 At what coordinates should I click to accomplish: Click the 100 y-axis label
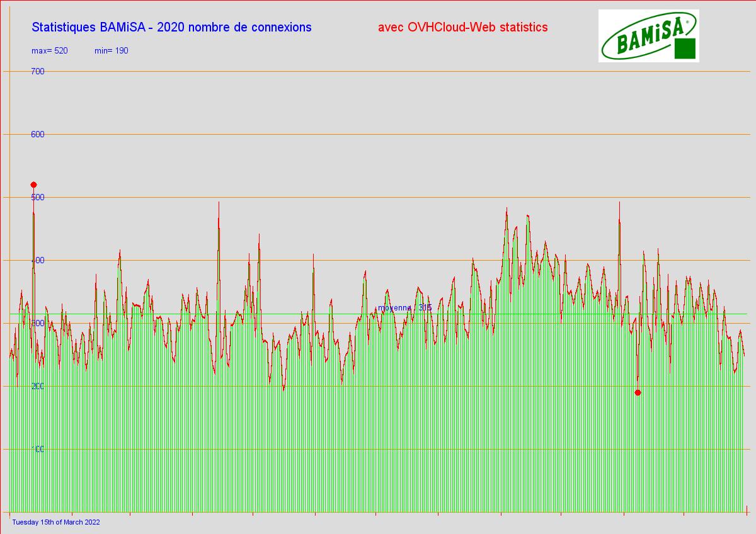pos(38,449)
